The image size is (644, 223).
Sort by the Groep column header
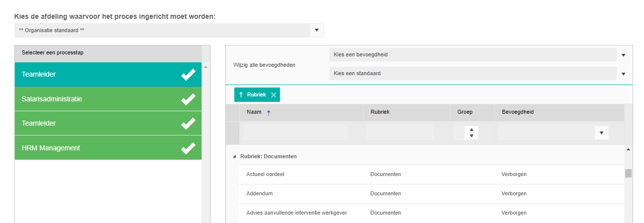coord(465,112)
